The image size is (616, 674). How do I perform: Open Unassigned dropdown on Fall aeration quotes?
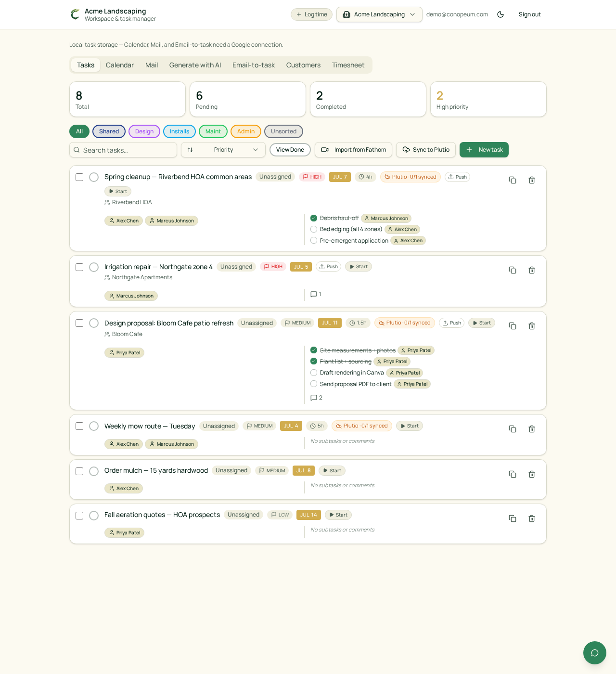(244, 515)
